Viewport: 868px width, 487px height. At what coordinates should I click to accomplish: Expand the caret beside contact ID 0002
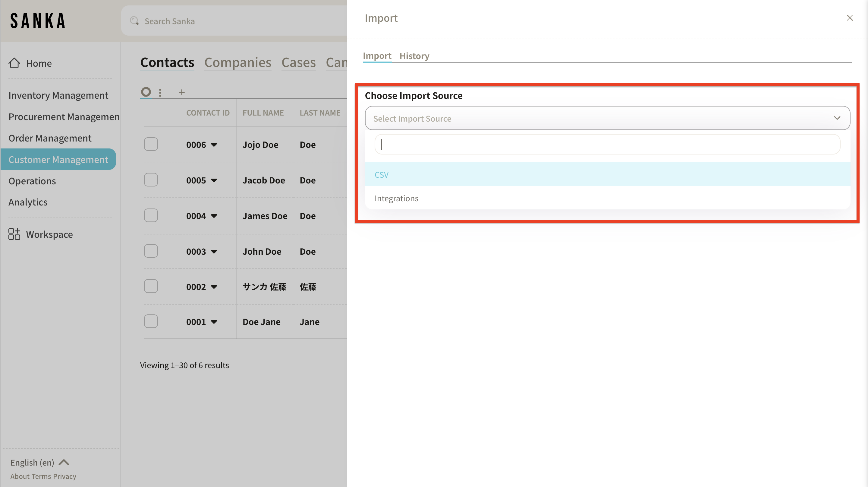[x=214, y=287]
